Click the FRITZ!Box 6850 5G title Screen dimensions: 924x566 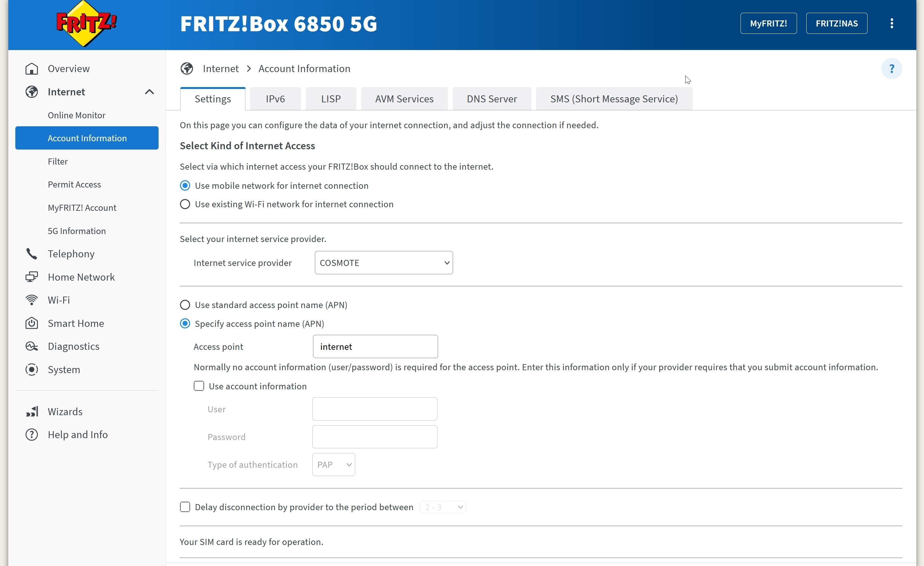click(x=279, y=24)
